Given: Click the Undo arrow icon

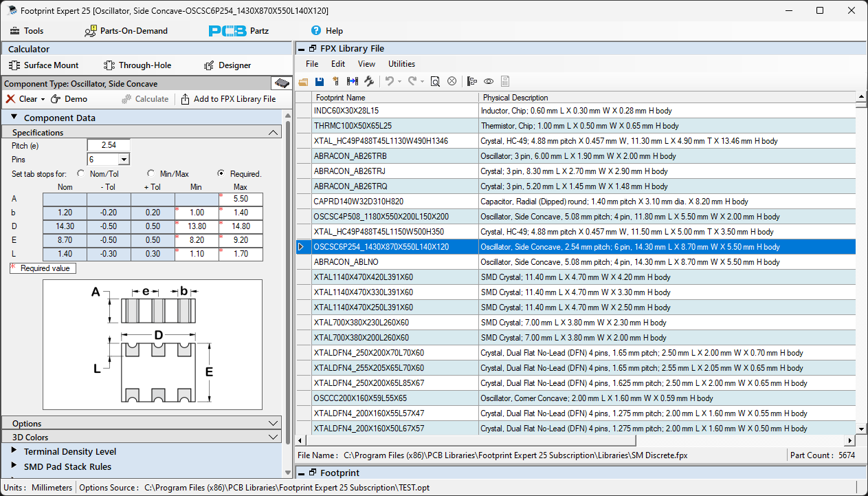Looking at the screenshot, I should tap(389, 81).
